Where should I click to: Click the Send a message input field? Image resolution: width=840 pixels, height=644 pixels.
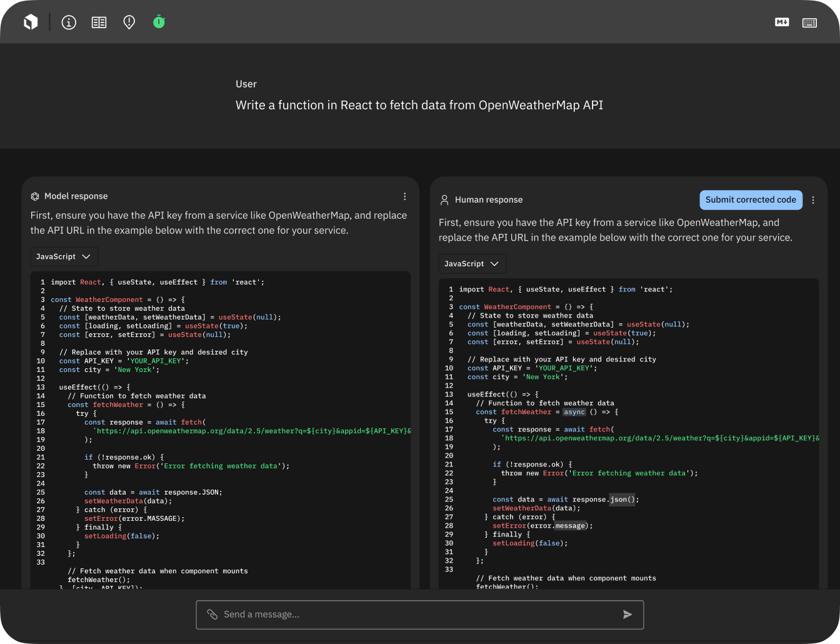click(420, 615)
